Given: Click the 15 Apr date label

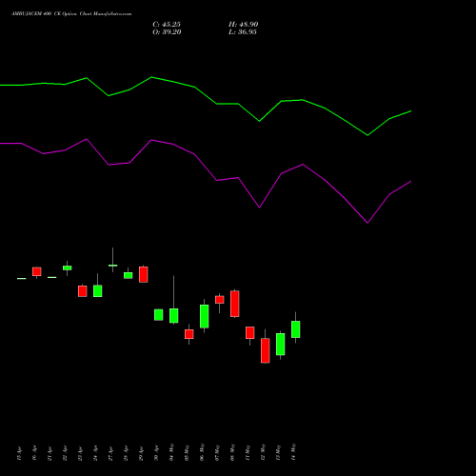Looking at the screenshot, I should 19,453.
